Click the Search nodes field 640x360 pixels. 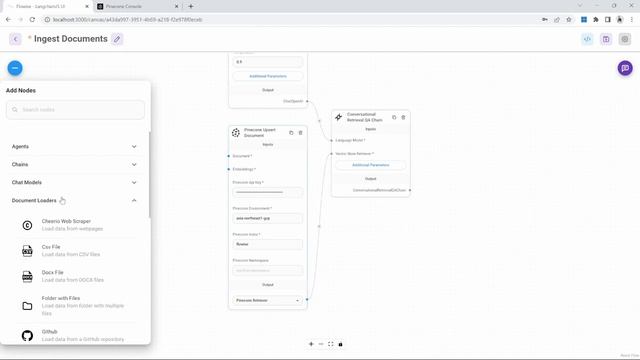[x=75, y=110]
